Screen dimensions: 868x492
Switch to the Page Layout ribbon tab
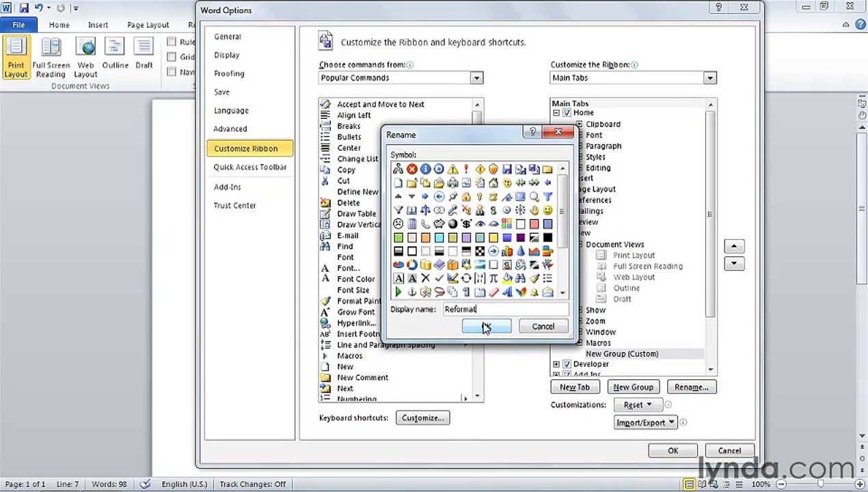148,25
